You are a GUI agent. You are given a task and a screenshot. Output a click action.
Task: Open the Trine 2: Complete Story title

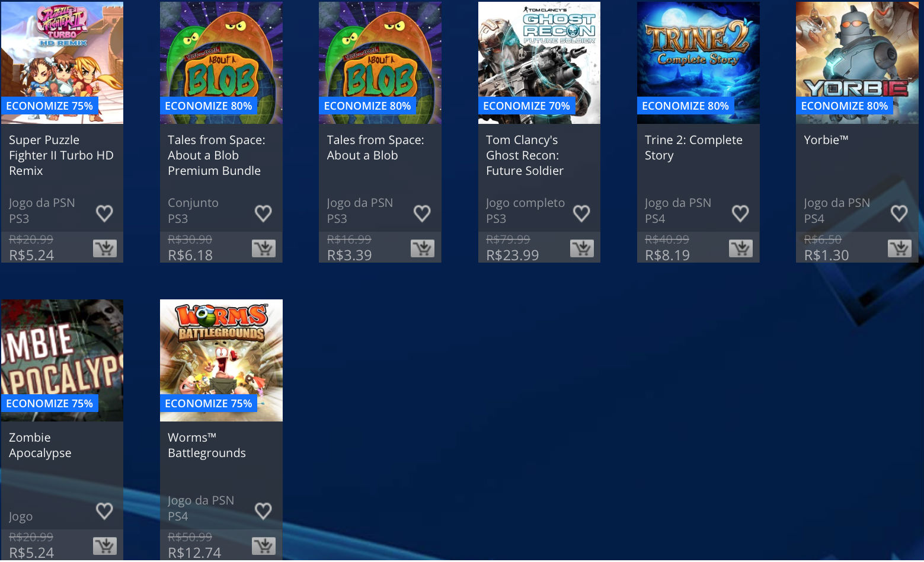(x=693, y=148)
